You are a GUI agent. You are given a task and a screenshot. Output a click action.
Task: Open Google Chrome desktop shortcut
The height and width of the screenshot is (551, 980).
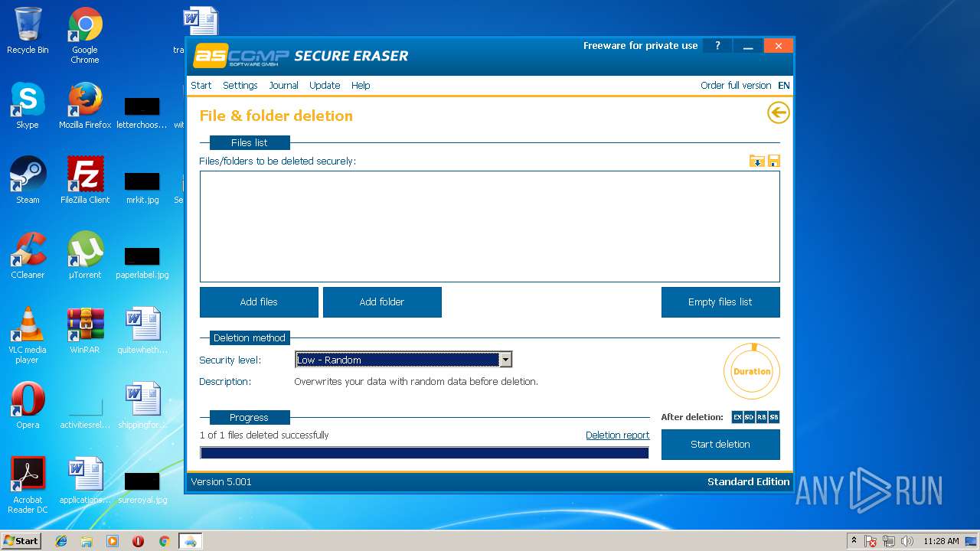pyautogui.click(x=85, y=35)
